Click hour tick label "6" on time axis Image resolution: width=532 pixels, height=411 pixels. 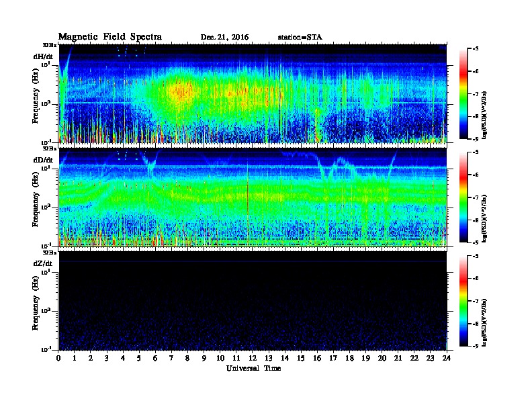[155, 359]
